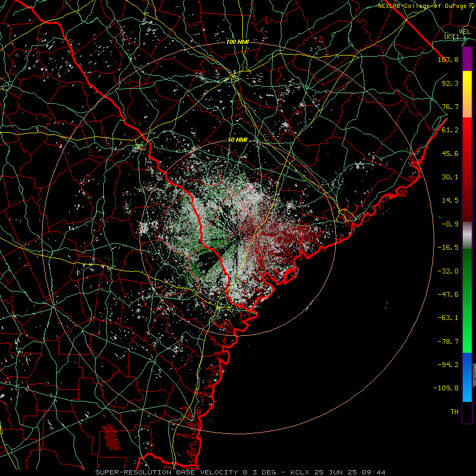Click the VEL legend title
The height and width of the screenshot is (476, 476).
[x=464, y=32]
